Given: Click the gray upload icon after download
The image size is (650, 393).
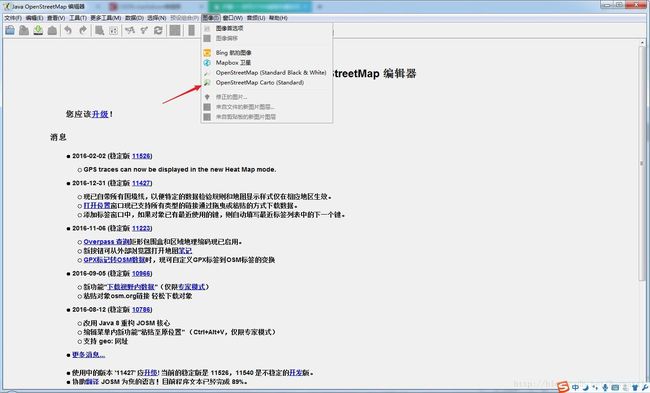Looking at the screenshot, I should pos(52,30).
